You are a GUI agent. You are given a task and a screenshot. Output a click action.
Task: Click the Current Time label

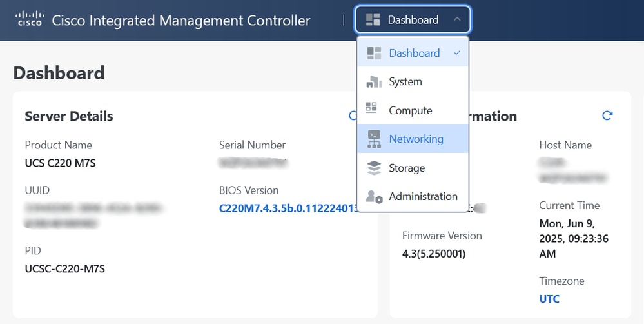coord(569,205)
